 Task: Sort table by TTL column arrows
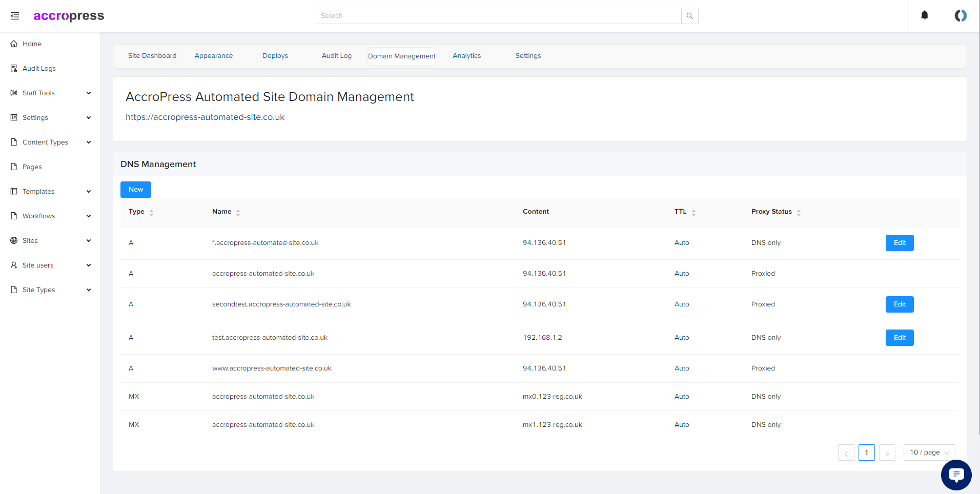[x=693, y=212]
